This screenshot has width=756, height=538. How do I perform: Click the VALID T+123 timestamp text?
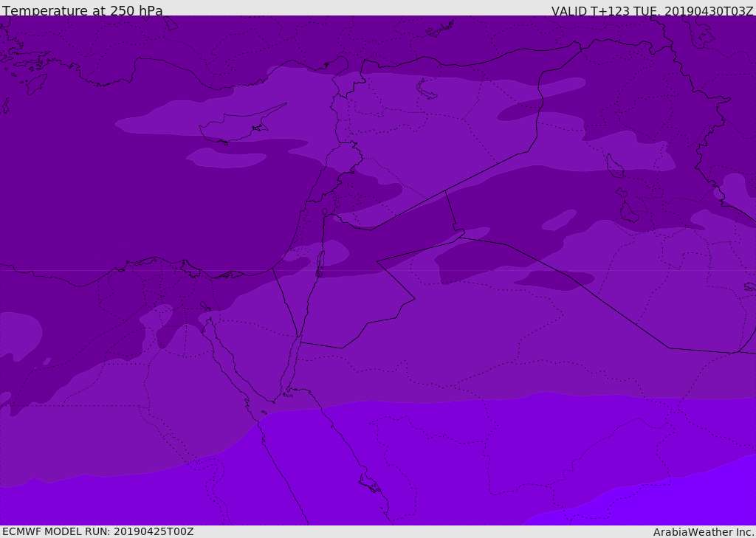[x=652, y=11]
